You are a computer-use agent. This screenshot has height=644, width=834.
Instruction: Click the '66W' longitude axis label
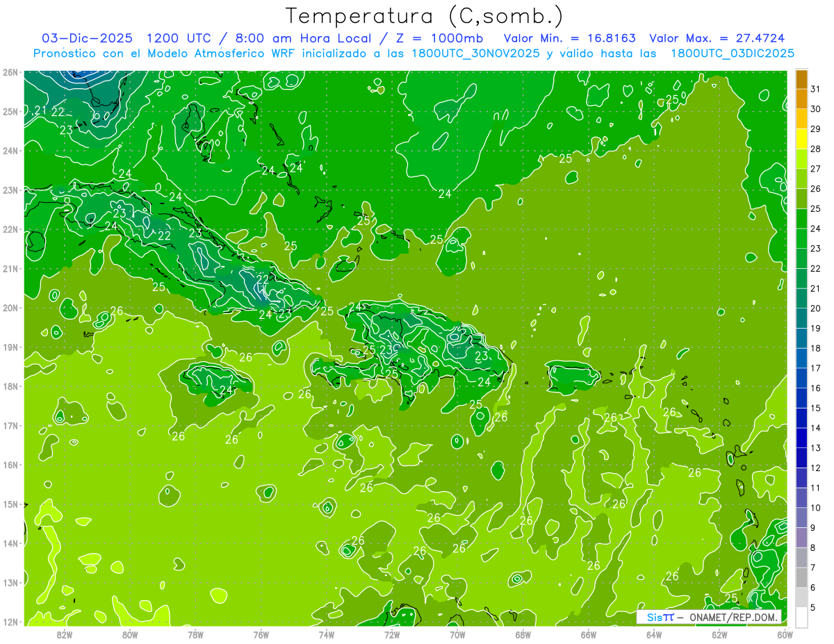pyautogui.click(x=589, y=634)
